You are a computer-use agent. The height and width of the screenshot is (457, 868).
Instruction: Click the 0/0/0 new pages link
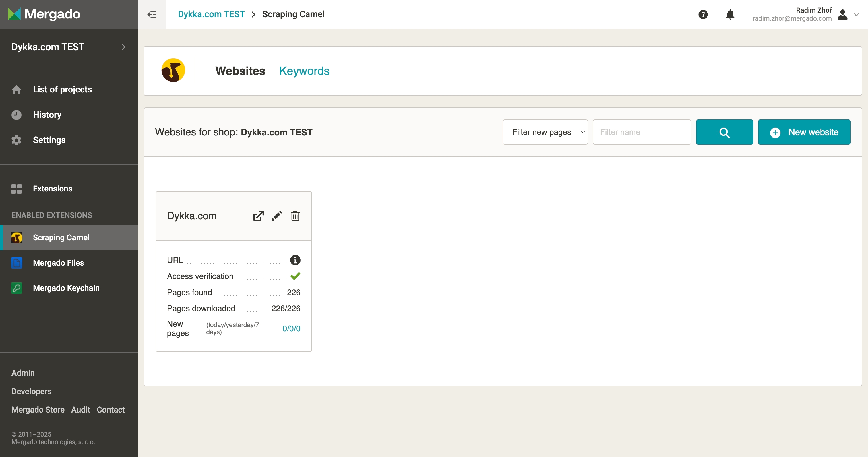(x=291, y=328)
